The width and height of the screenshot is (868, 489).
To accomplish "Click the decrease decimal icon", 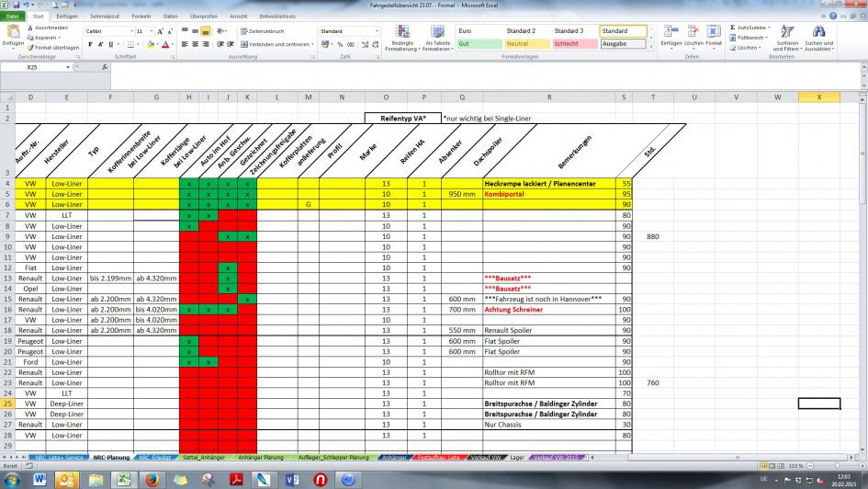I will pos(376,44).
